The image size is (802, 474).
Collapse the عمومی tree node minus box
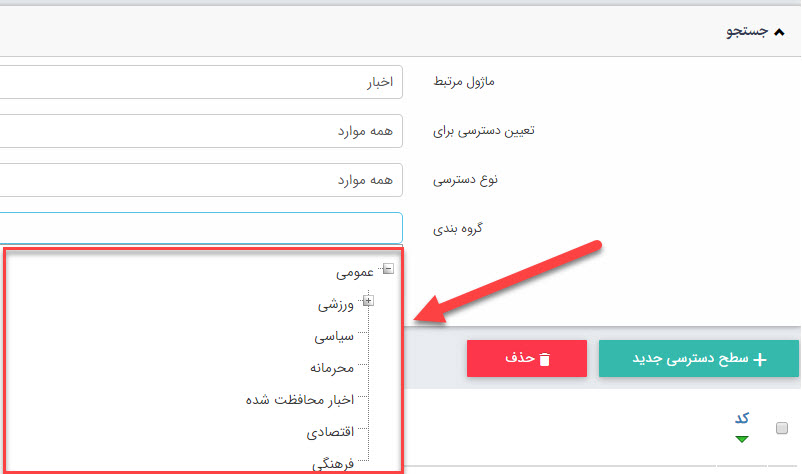click(388, 269)
